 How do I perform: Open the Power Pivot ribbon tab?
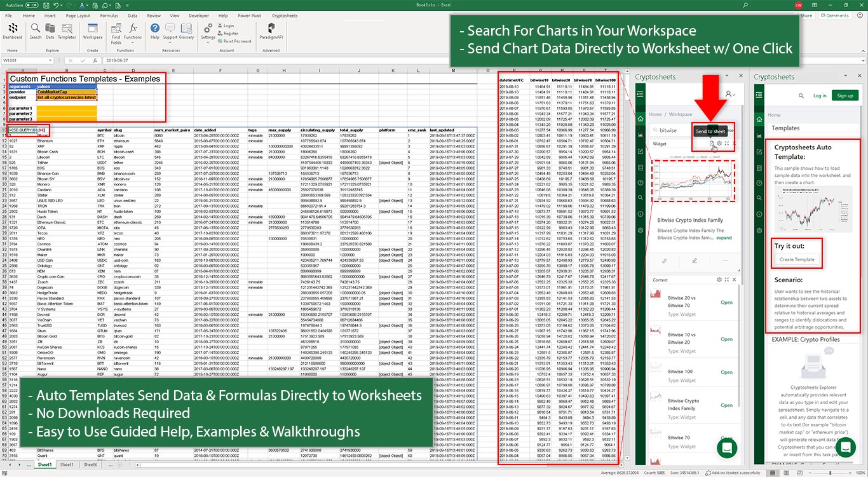click(251, 15)
